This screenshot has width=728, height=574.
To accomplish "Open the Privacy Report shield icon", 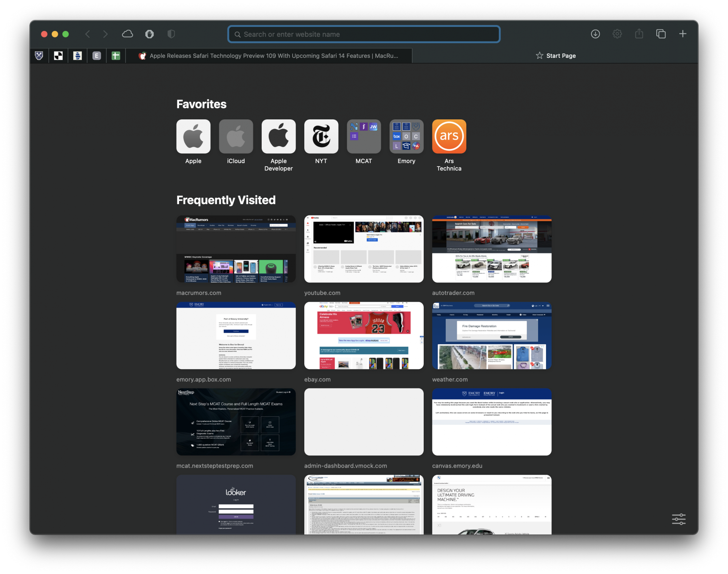I will (x=171, y=34).
